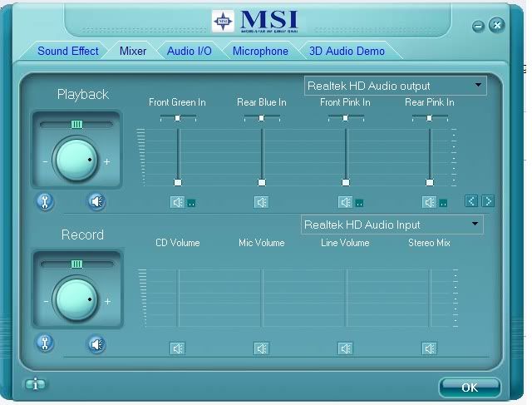
Task: Open Front Pink In advanced options button
Action: tap(359, 204)
